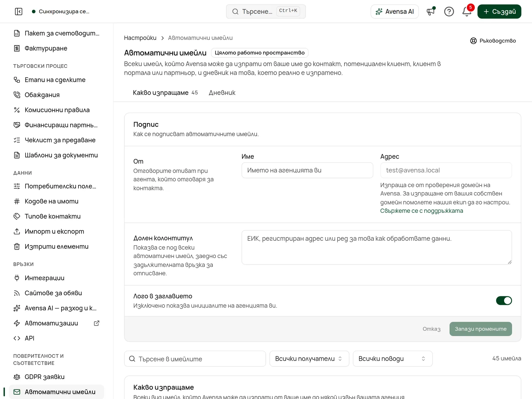532x399 pixels.
Task: Toggle Лого в заглавието switch
Action: pyautogui.click(x=504, y=301)
